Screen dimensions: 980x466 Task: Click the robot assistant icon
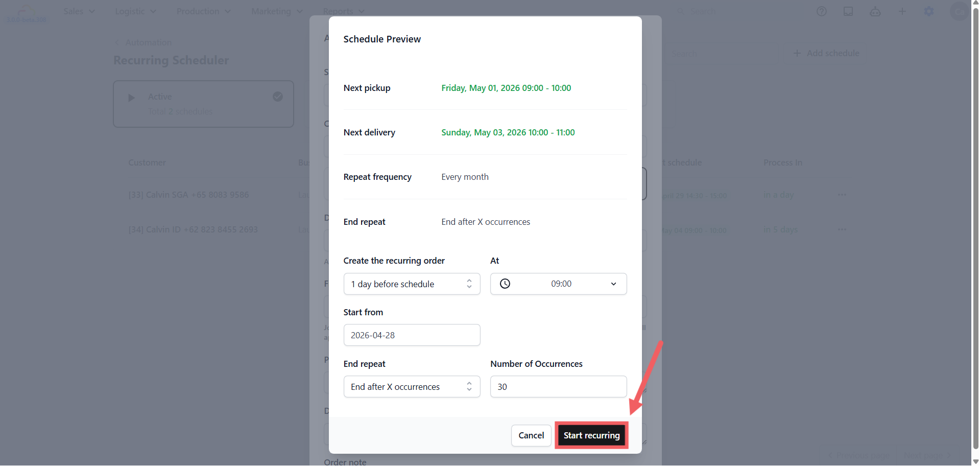pos(875,11)
